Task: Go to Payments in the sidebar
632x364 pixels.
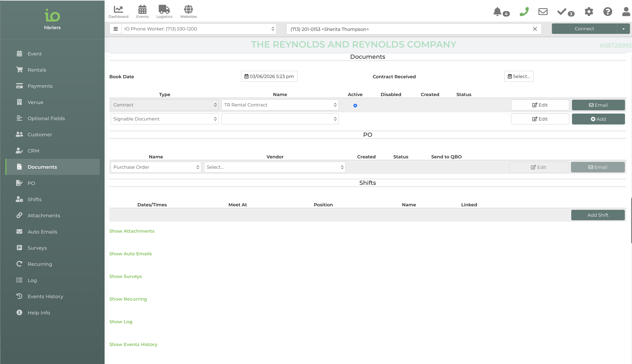Action: click(40, 86)
